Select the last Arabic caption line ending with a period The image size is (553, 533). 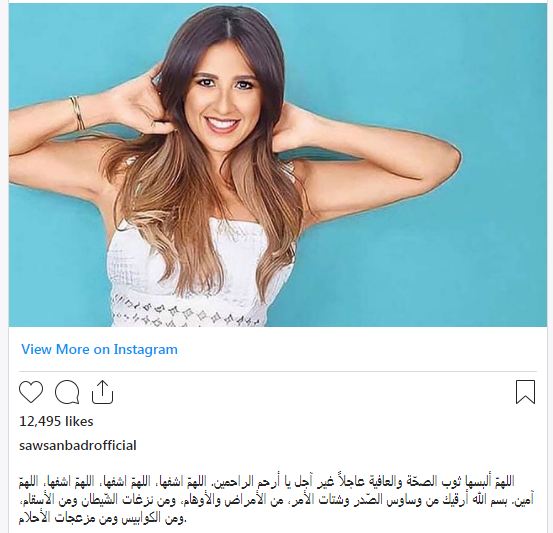tap(102, 519)
